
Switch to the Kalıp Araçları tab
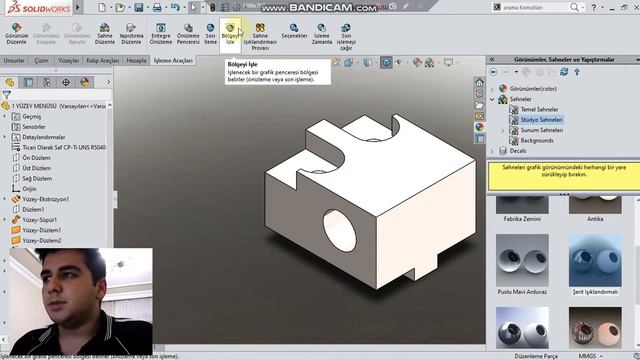point(102,60)
